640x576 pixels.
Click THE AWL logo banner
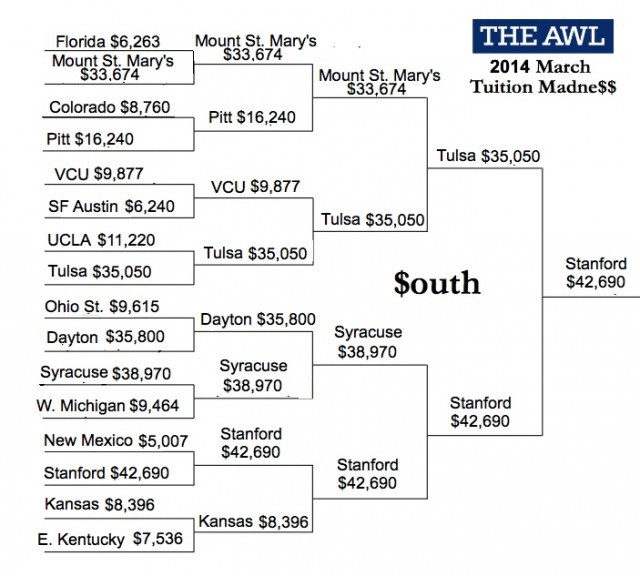543,36
